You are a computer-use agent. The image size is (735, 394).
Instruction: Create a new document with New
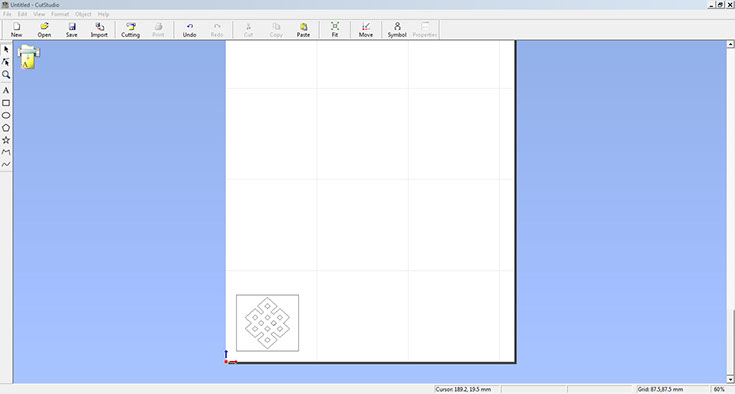(16, 30)
